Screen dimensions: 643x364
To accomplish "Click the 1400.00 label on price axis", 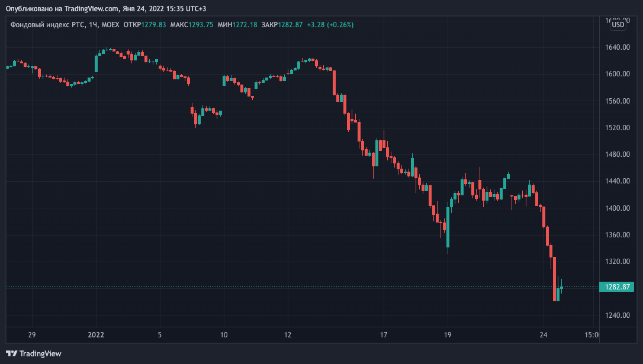I will [x=616, y=208].
